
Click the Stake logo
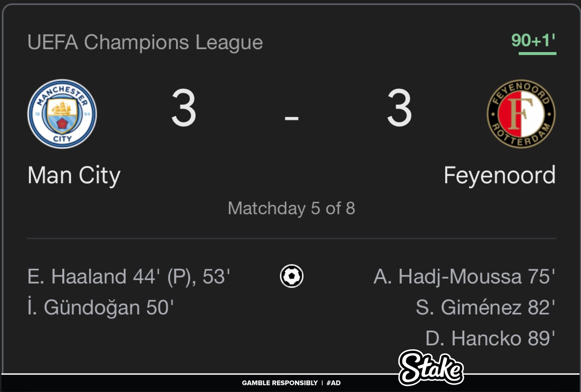pos(431,368)
